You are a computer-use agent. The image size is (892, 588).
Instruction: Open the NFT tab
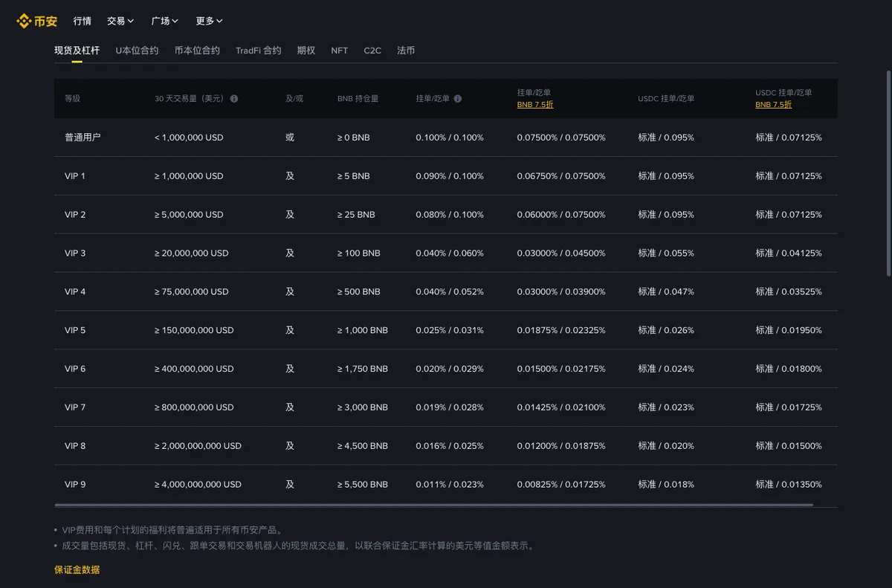tap(340, 51)
